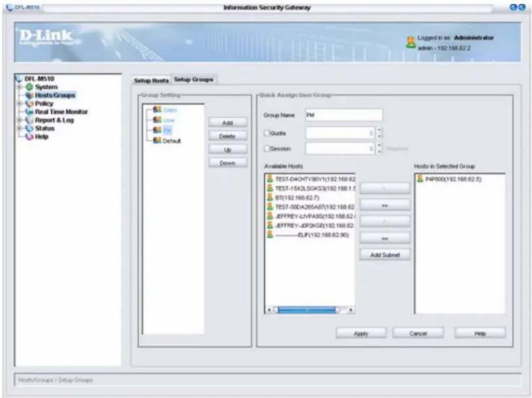Click the user icon beside P4P800 host
The image size is (532, 398).
[x=420, y=178]
